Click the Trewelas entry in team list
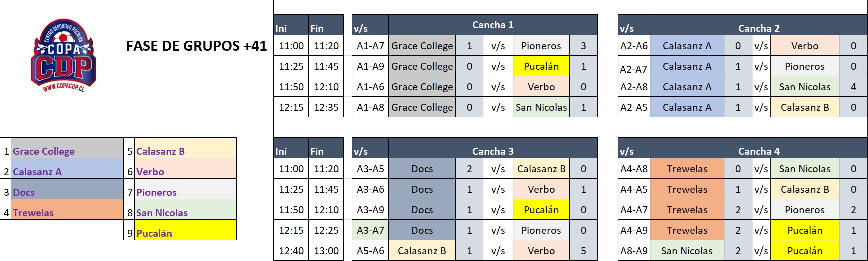 pyautogui.click(x=67, y=210)
